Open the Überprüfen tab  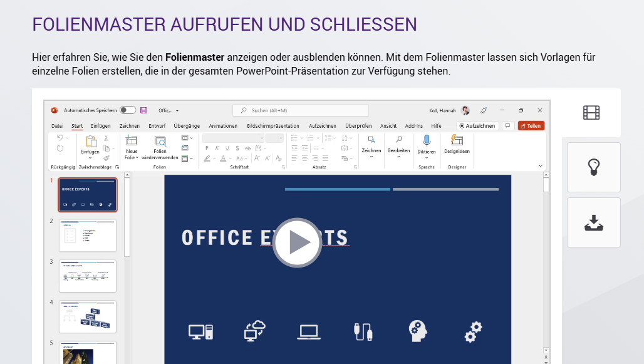[x=358, y=126]
